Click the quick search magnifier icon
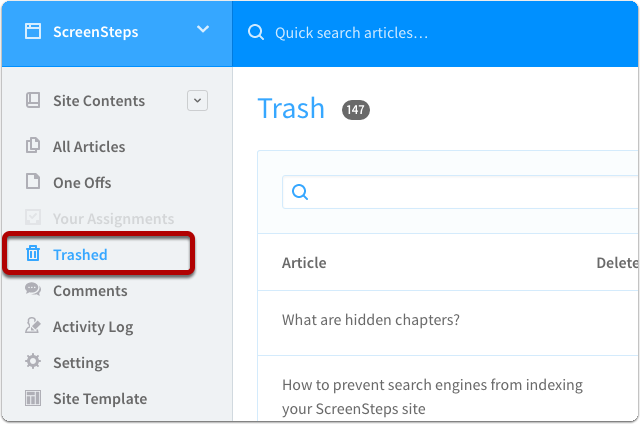The width and height of the screenshot is (640, 424). [256, 32]
